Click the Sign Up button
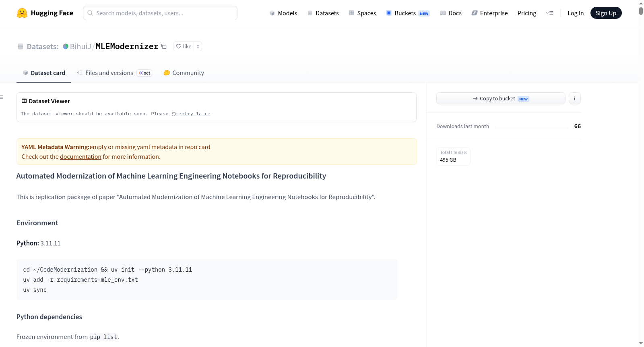644x347 pixels. point(606,13)
